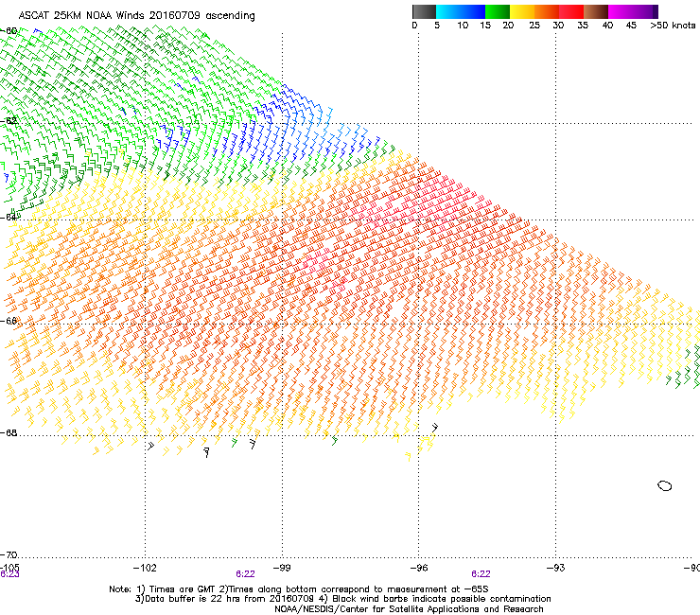
Task: Click the legend scale label "15"
Action: coord(485,26)
